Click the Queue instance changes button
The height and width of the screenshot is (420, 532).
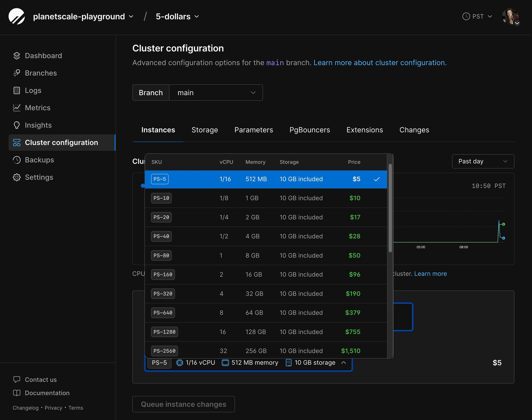183,404
